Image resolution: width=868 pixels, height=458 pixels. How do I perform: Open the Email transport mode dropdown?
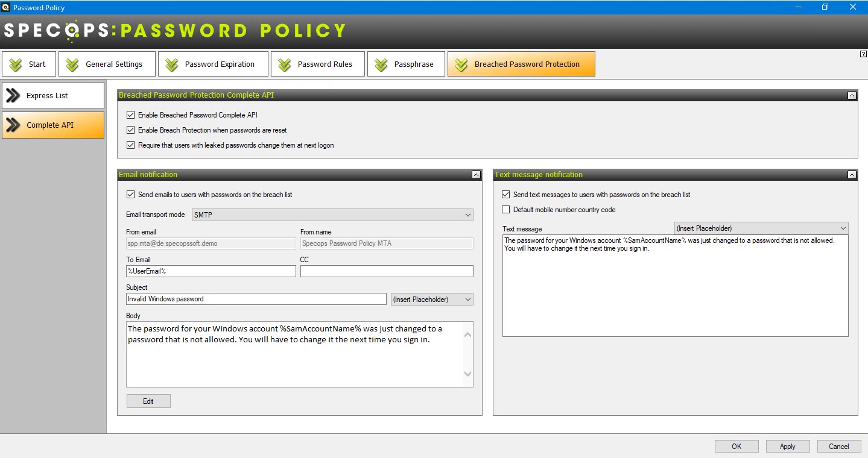click(332, 215)
